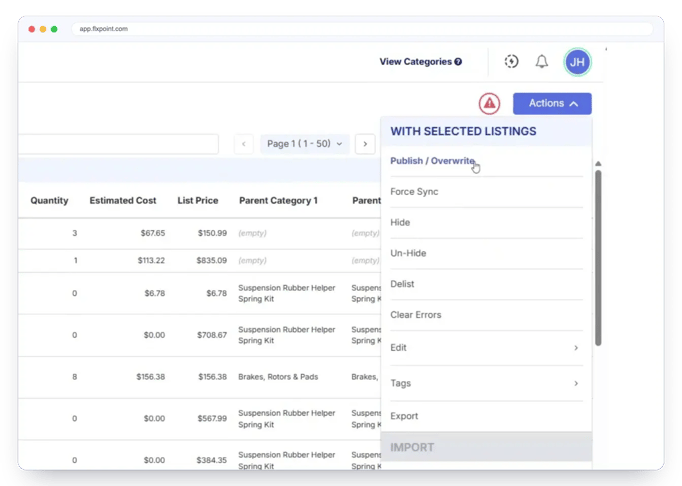Collapse the Actions dropdown button
The width and height of the screenshot is (682, 486).
click(552, 104)
